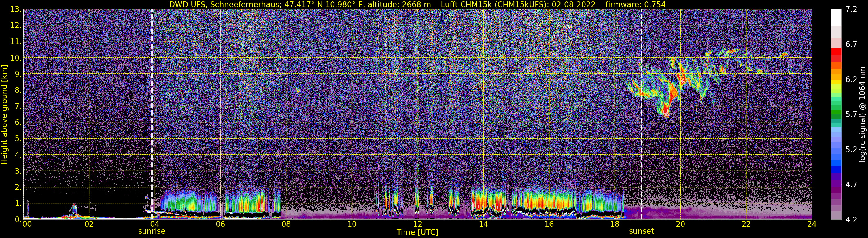Click the 12 hour tick label
Image resolution: width=868 pixels, height=238 pixels.
coord(417,224)
